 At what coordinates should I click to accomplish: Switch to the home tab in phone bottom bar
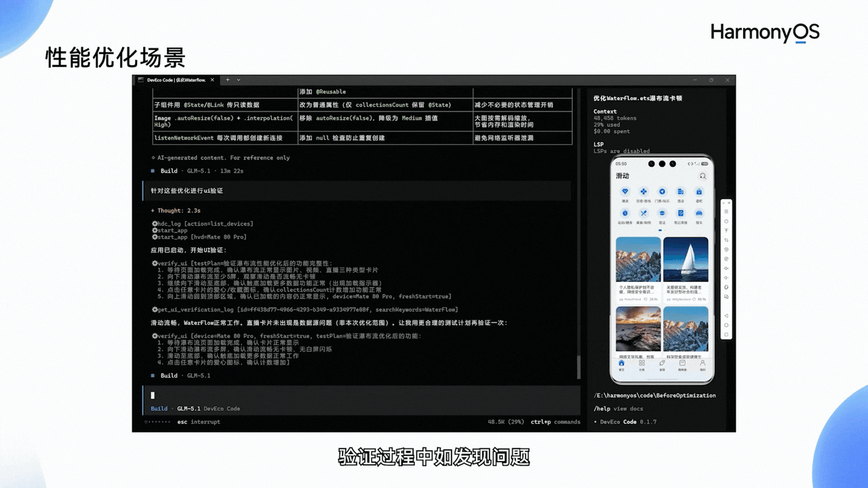pos(622,364)
